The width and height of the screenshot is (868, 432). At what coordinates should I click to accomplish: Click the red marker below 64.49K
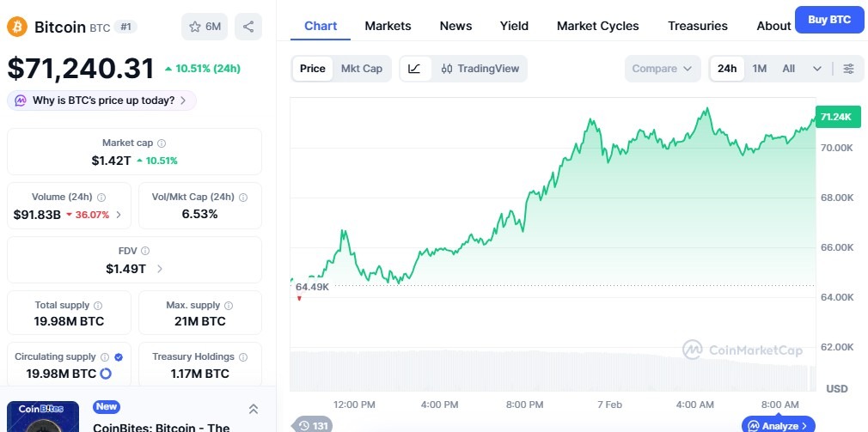point(299,299)
